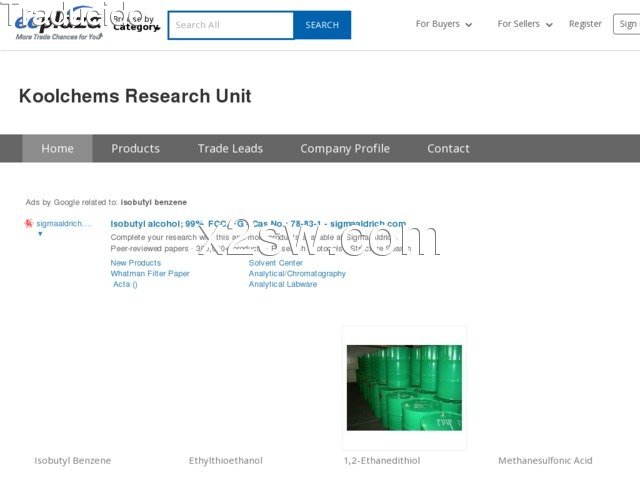Open the Isobutyl alcohol ad headline
The height and width of the screenshot is (480, 640).
[x=258, y=224]
